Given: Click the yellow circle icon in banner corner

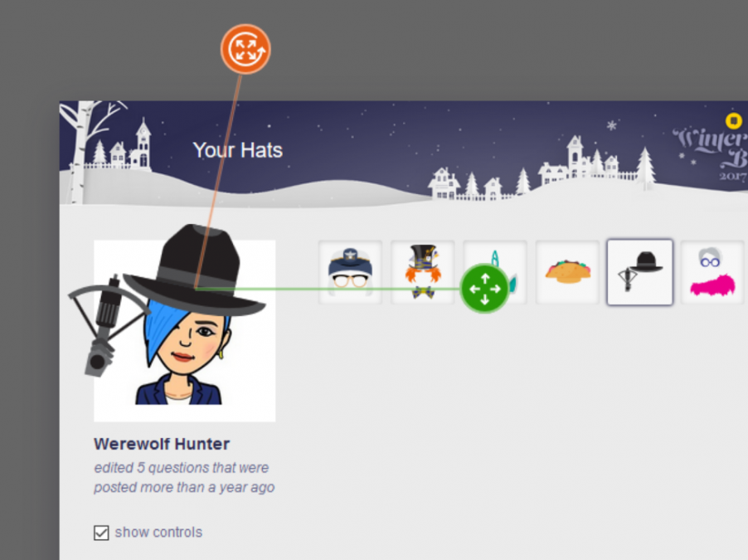Looking at the screenshot, I should 734,121.
